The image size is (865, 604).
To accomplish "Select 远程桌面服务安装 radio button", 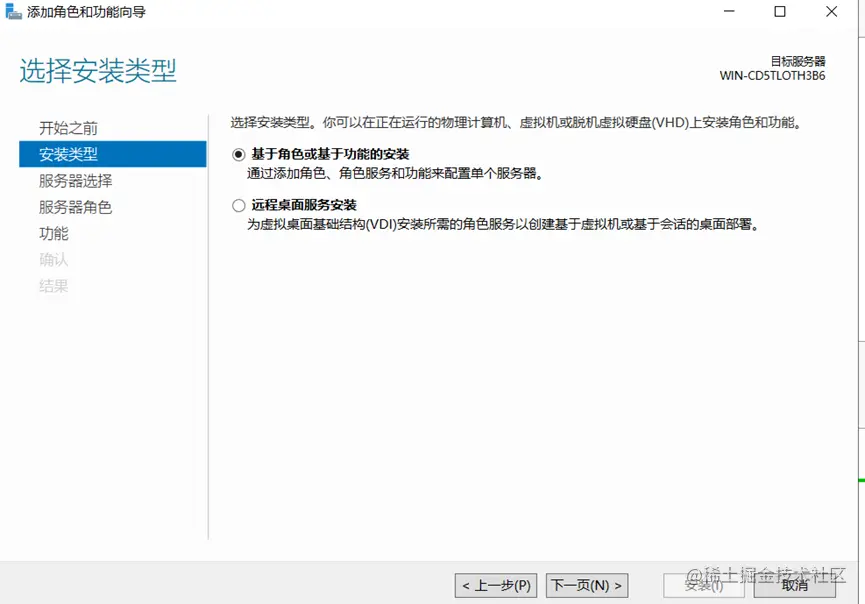I will coord(238,206).
